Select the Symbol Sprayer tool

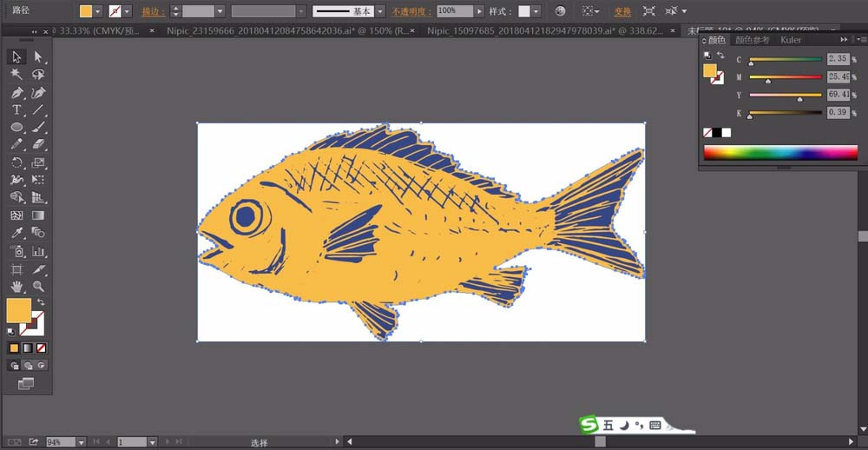(16, 252)
